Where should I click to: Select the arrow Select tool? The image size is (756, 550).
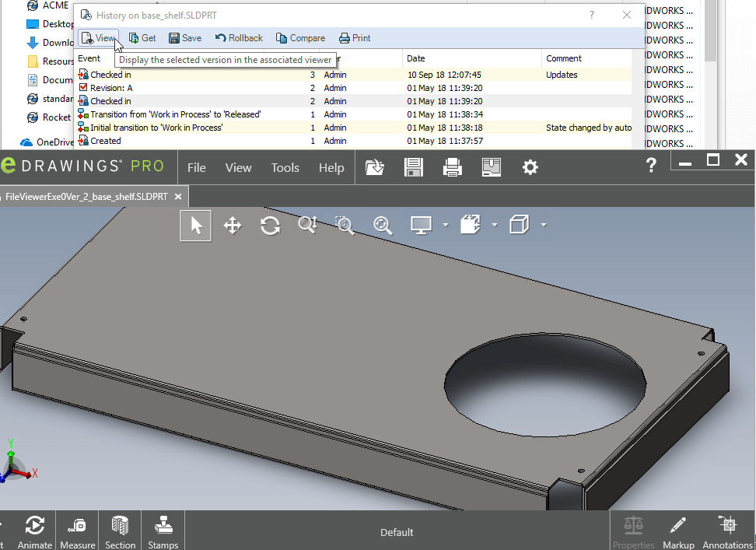196,226
